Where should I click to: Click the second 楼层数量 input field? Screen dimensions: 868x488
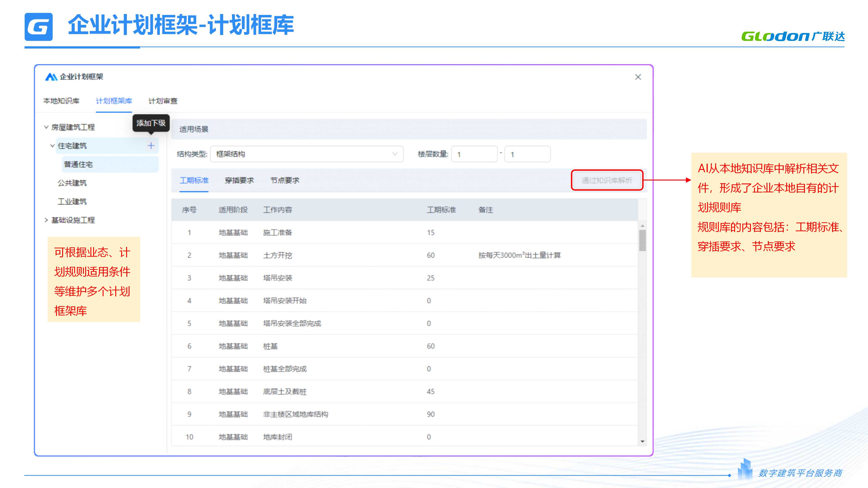pos(527,154)
